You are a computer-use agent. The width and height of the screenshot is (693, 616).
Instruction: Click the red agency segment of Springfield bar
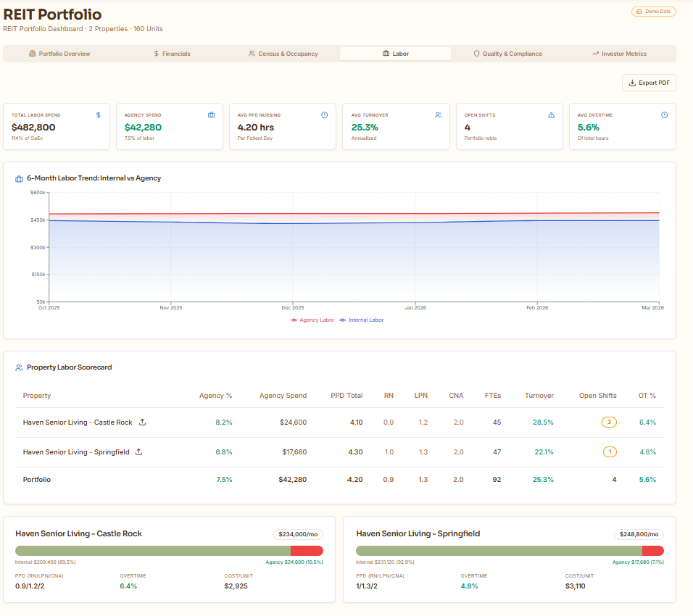[652, 551]
